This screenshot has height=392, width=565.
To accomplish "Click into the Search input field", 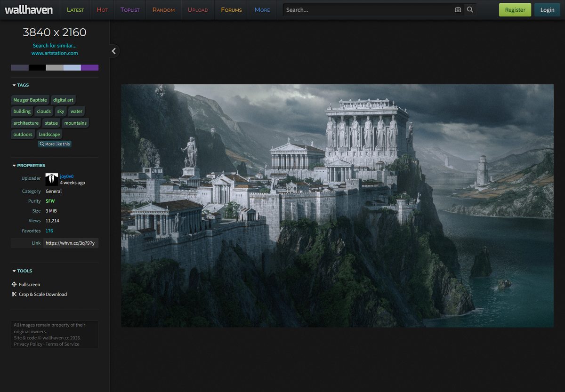I will point(368,10).
